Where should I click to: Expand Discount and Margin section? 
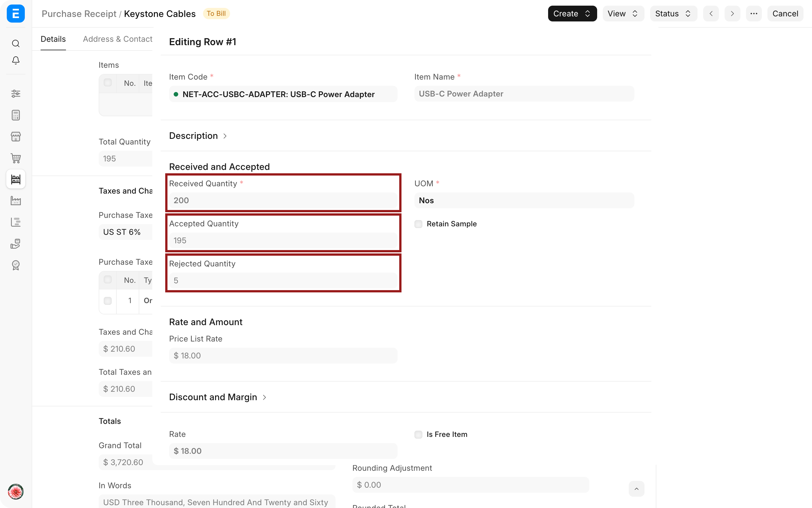coord(218,397)
